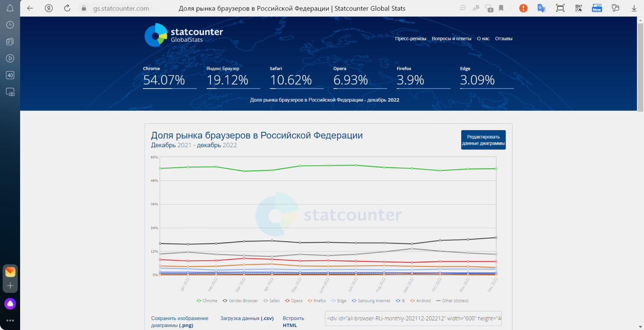Open the page translation icon
This screenshot has width=644, height=330.
pyautogui.click(x=476, y=8)
